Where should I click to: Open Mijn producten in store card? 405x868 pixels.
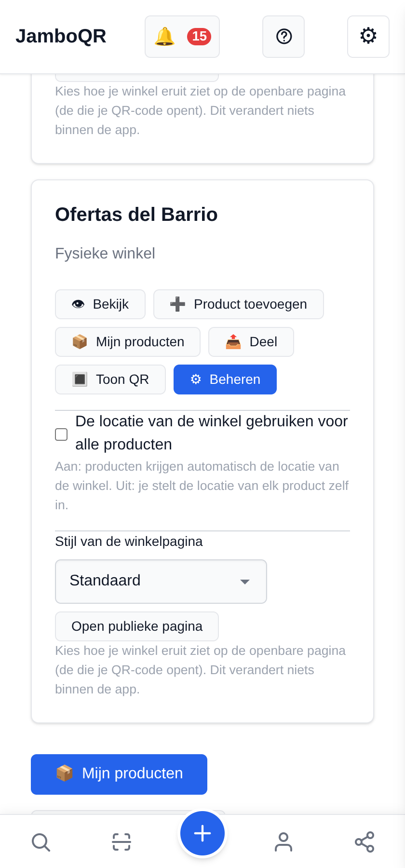(x=128, y=342)
